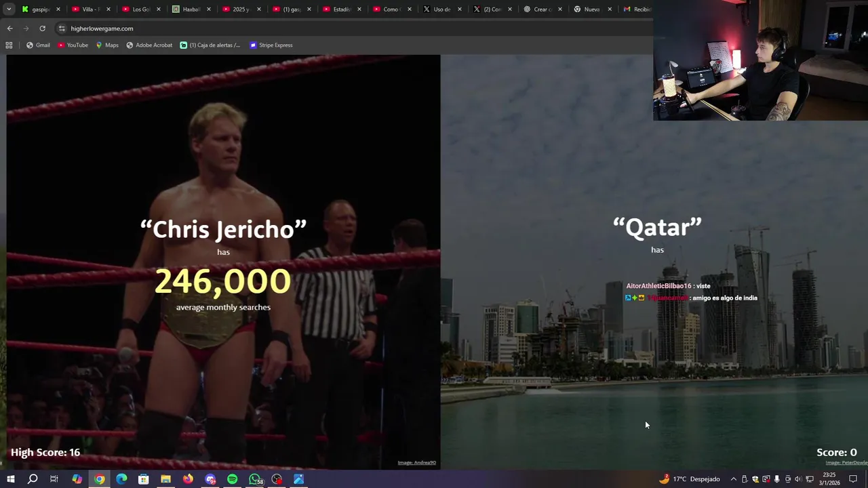This screenshot has height=488, width=868.
Task: Click the 246,000 searches number
Action: (223, 281)
